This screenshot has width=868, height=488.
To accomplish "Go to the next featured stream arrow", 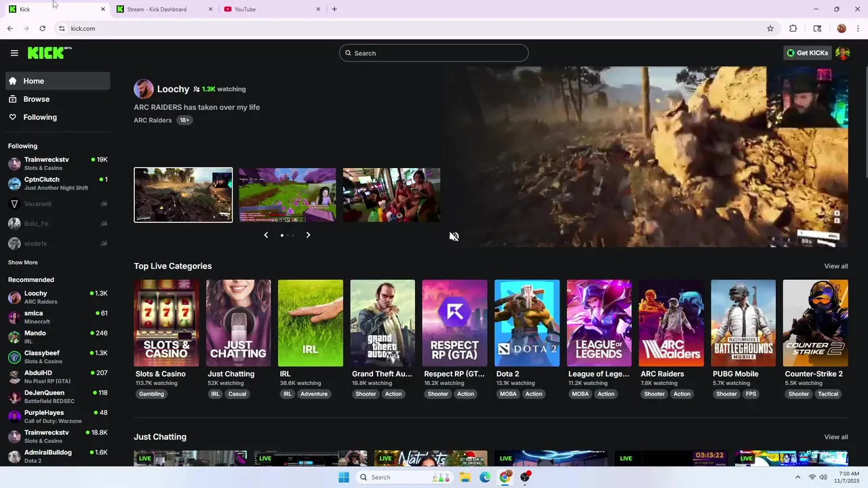I will pos(308,235).
